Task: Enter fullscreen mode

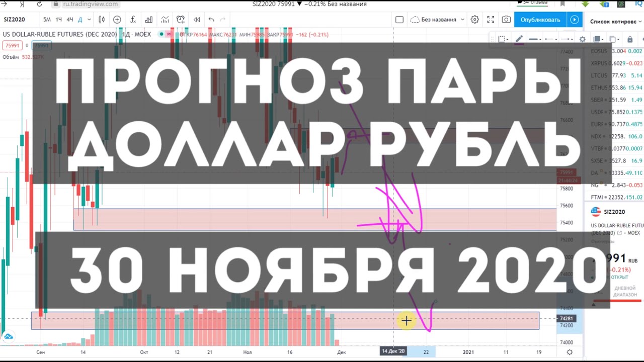Action: [491, 20]
